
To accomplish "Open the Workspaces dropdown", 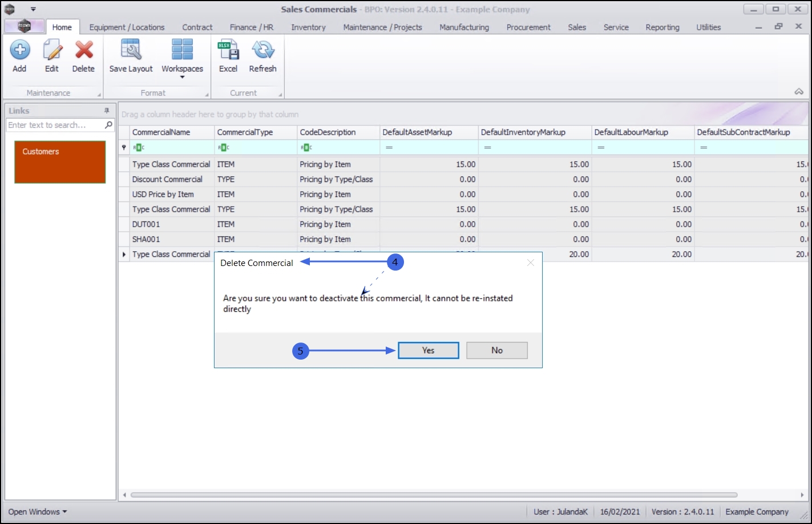I will tap(182, 59).
